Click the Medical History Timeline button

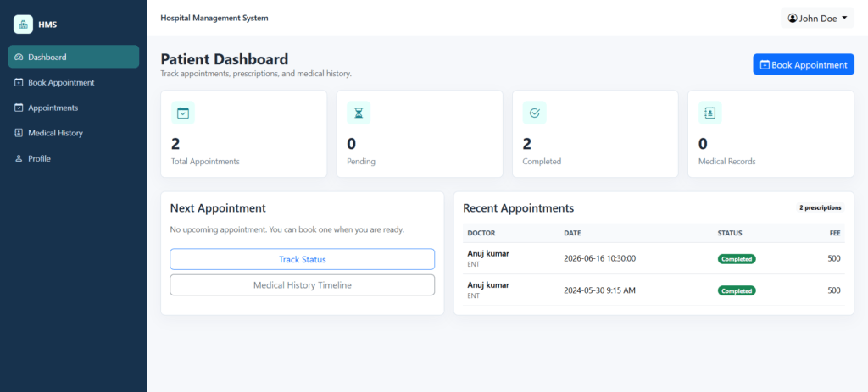[303, 285]
